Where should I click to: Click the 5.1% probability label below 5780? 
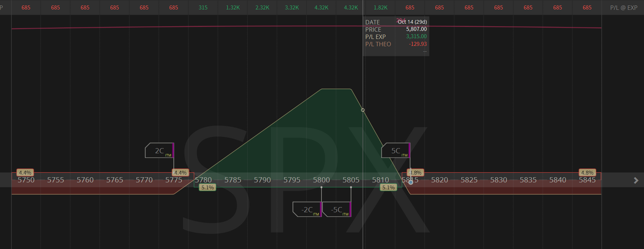click(207, 187)
